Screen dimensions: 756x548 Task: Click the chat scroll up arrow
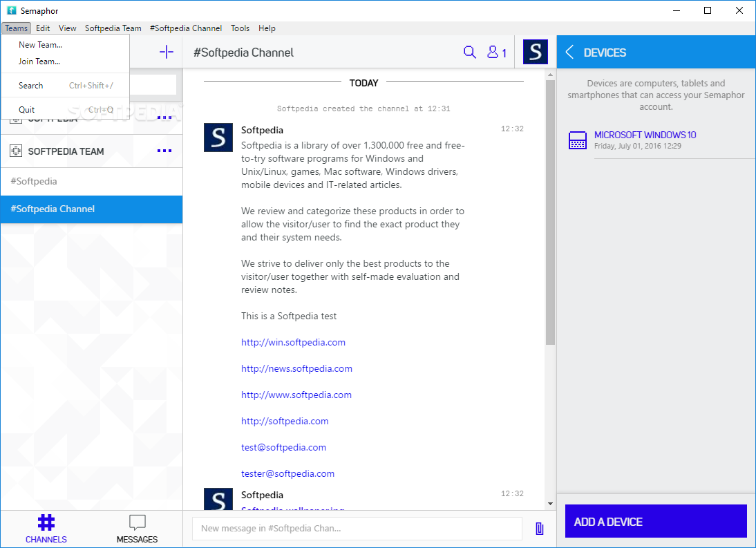pyautogui.click(x=550, y=75)
